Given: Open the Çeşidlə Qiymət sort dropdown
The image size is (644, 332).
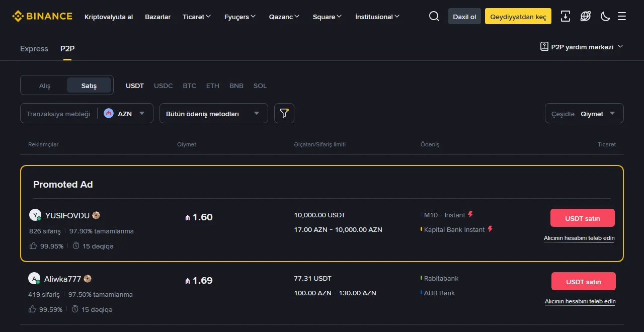Looking at the screenshot, I should point(584,113).
